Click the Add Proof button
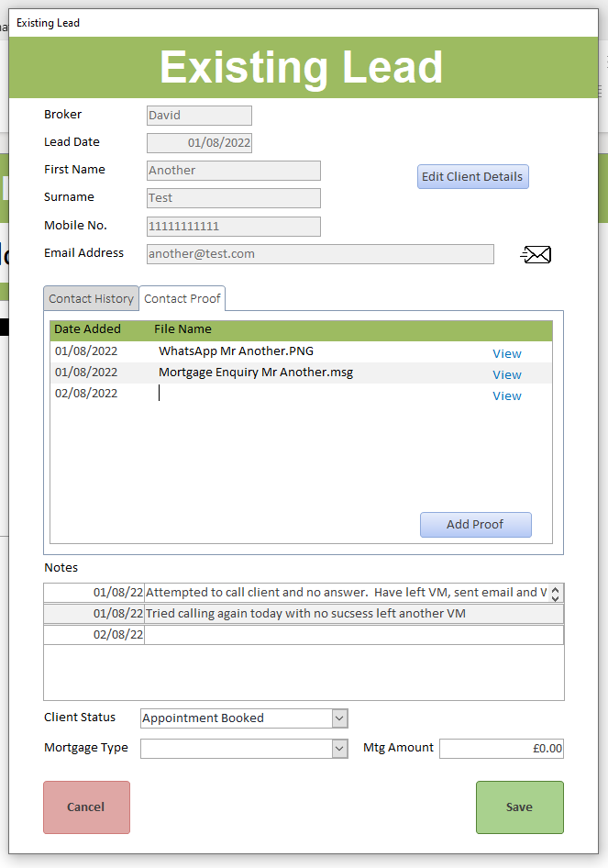This screenshot has width=608, height=868. click(x=475, y=524)
